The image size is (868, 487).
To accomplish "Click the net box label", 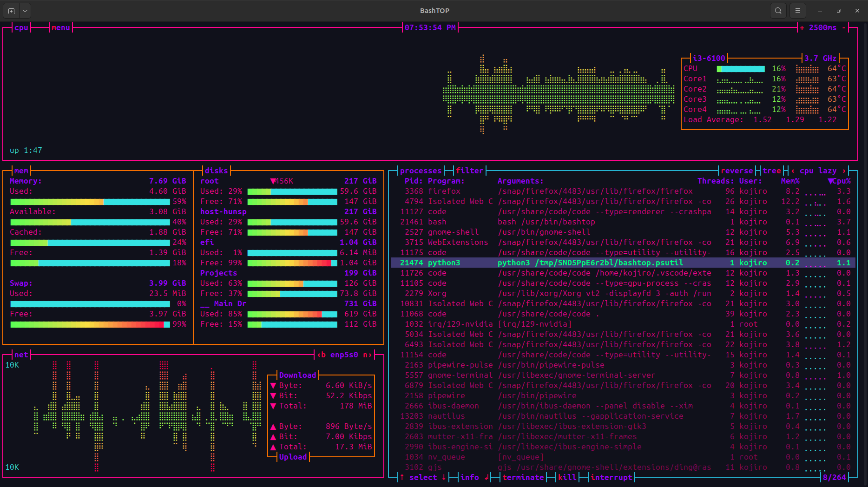I will 21,355.
